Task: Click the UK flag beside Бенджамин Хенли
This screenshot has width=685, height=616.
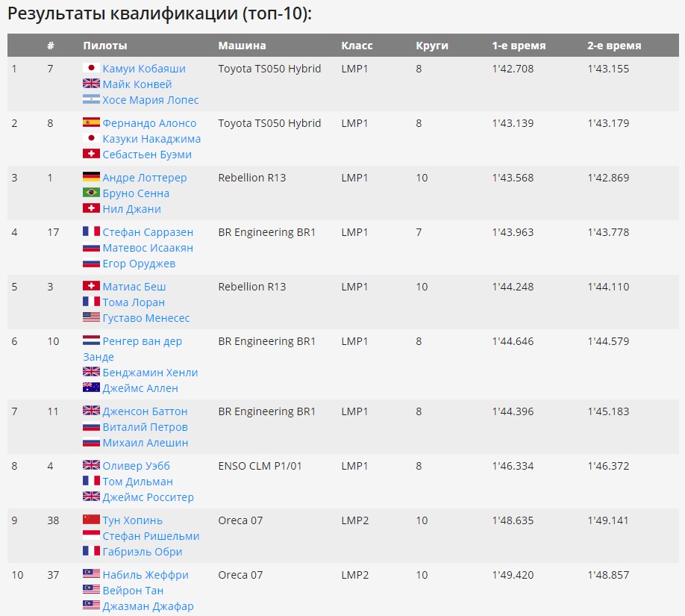Action: 91,373
